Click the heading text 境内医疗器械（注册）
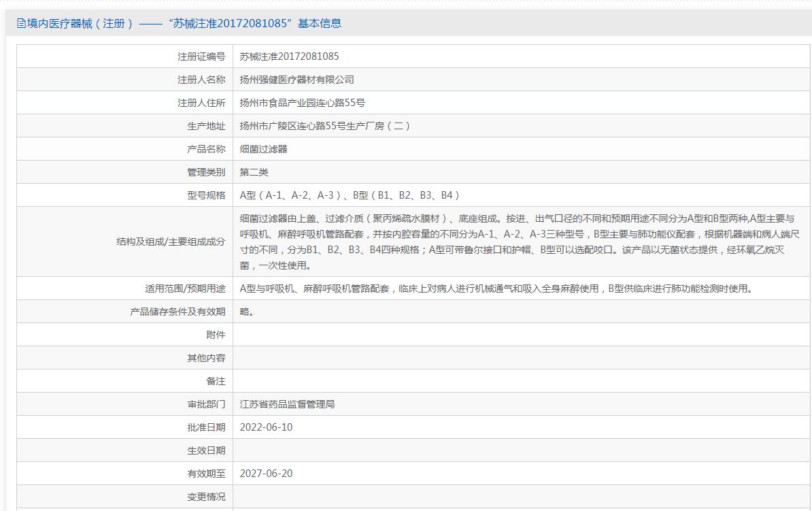 [80, 23]
